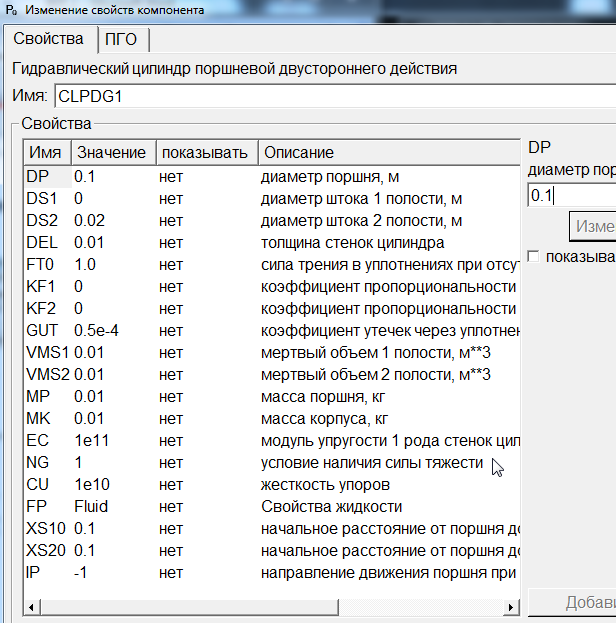Click the right arrow of the horizontal scrollbar
The width and height of the screenshot is (616, 623).
coord(511,607)
